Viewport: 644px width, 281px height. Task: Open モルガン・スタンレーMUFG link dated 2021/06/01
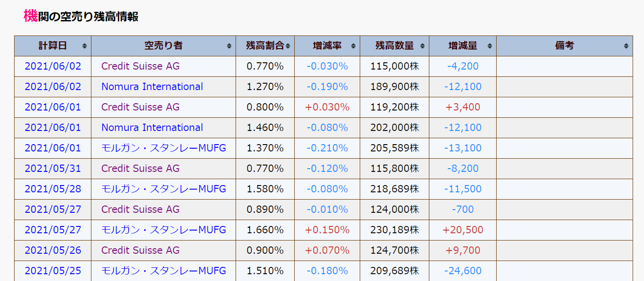(x=164, y=148)
